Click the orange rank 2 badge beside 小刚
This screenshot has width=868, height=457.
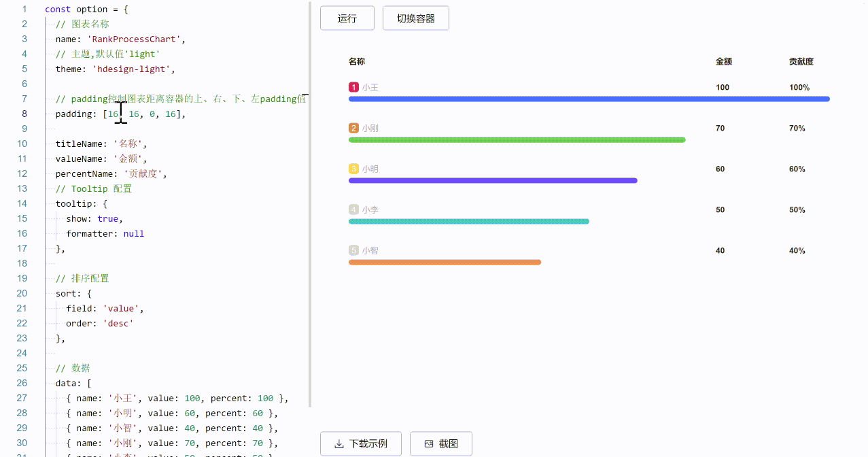(353, 128)
